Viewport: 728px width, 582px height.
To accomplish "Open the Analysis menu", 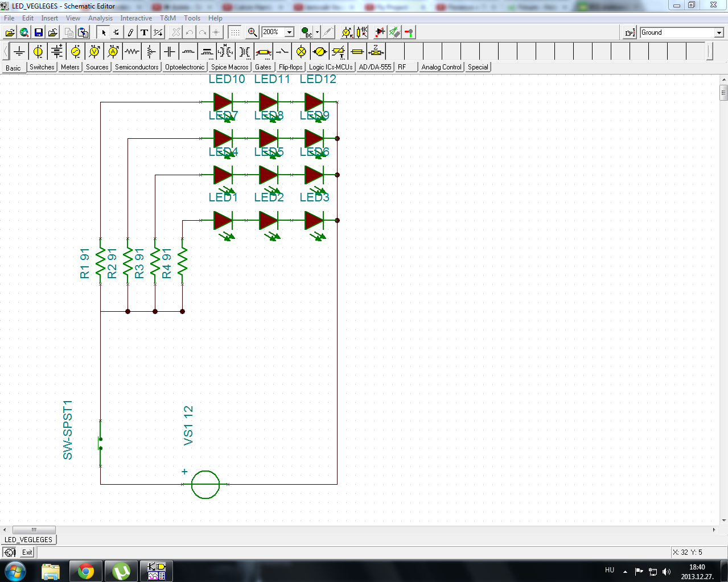I will click(x=100, y=18).
